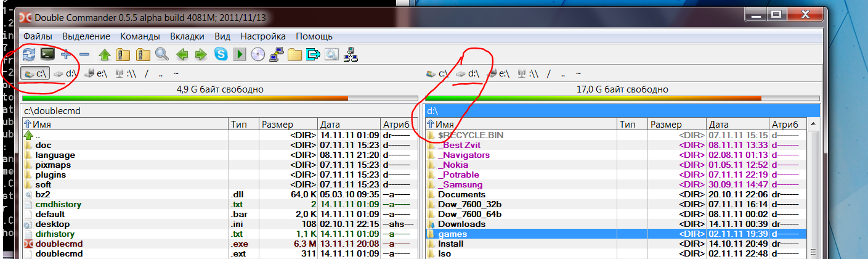Image resolution: width=868 pixels, height=259 pixels.
Task: Click the Refresh toolbar icon
Action: 28,54
